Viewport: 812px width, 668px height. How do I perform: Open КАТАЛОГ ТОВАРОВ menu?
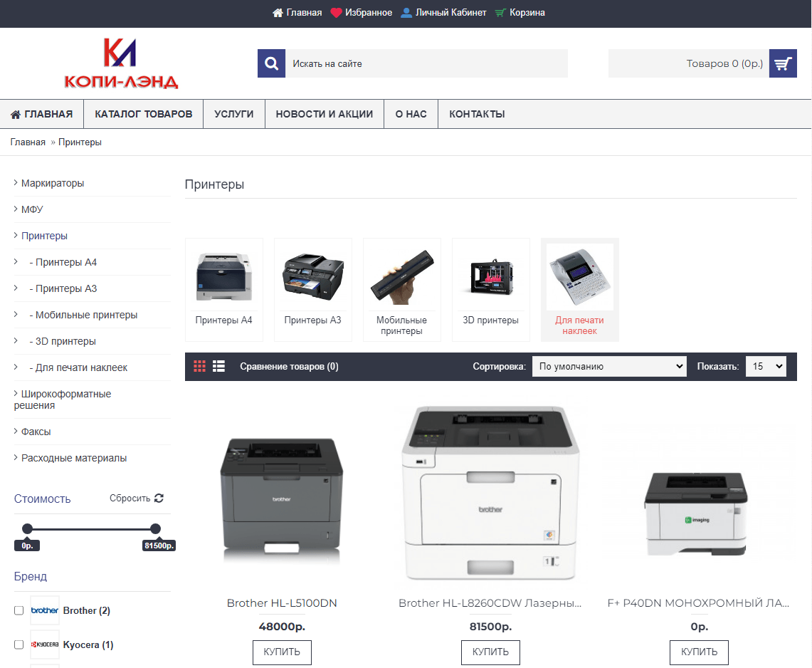(144, 114)
